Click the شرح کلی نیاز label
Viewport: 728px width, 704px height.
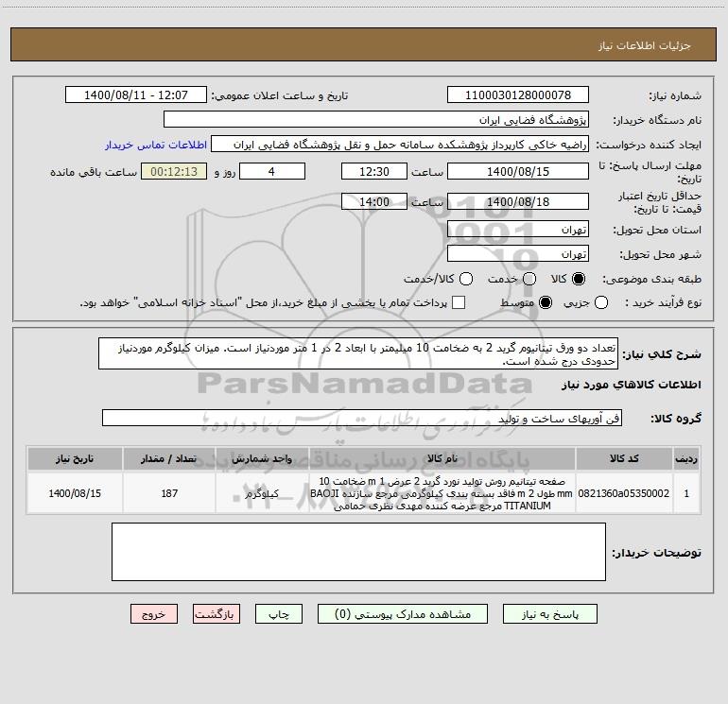[x=662, y=354]
